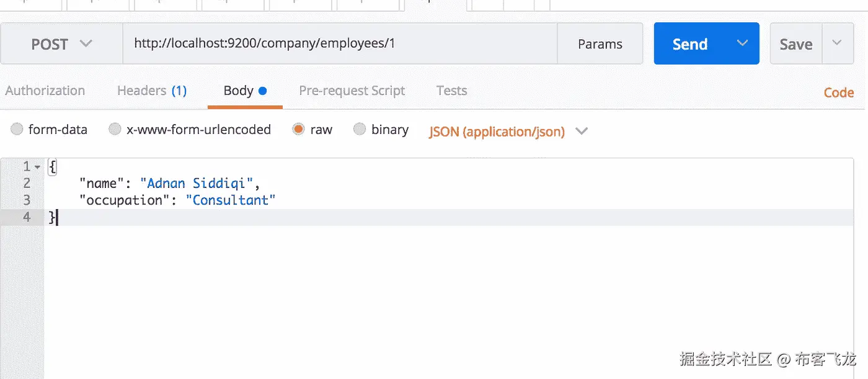Image resolution: width=868 pixels, height=379 pixels.
Task: Select the form-data radio option
Action: coord(17,129)
